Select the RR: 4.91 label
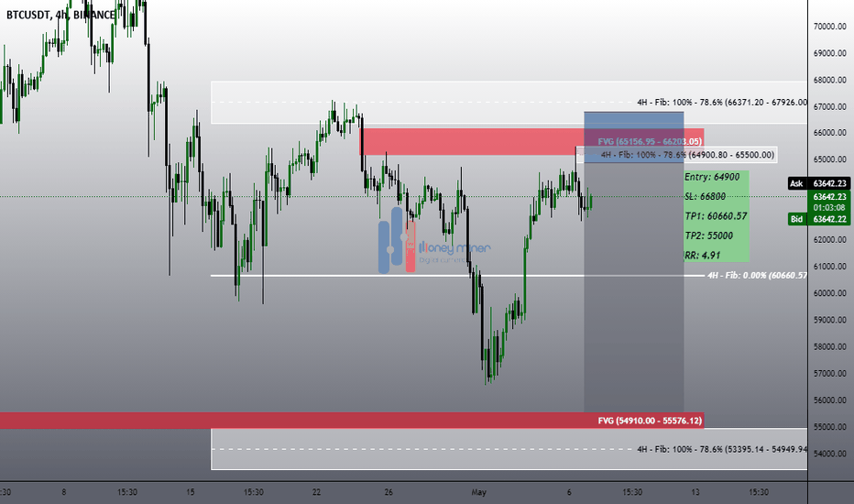Image resolution: width=854 pixels, height=504 pixels. [703, 256]
